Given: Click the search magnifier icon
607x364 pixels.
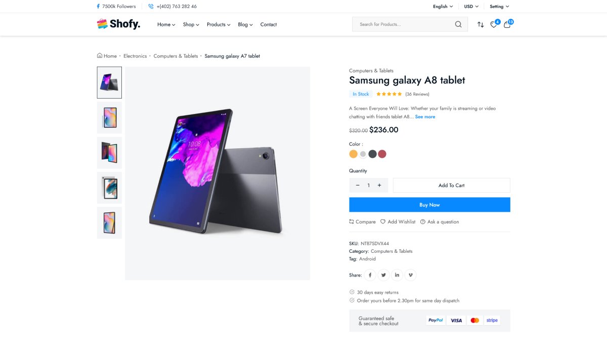Looking at the screenshot, I should coord(458,24).
